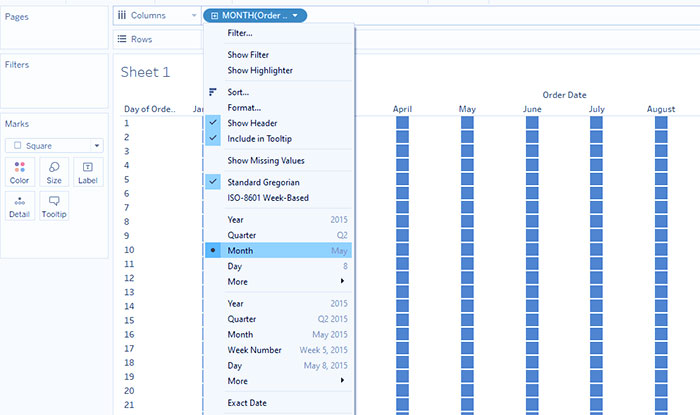
Task: Select Year 2015 date part option
Action: [x=279, y=220]
